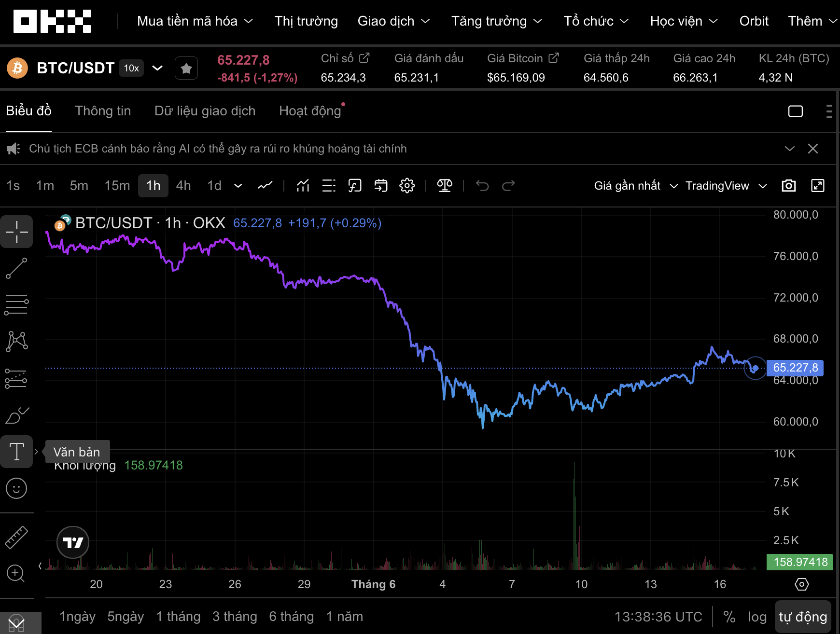The height and width of the screenshot is (634, 840).
Task: Click the redo arrow
Action: tap(508, 186)
